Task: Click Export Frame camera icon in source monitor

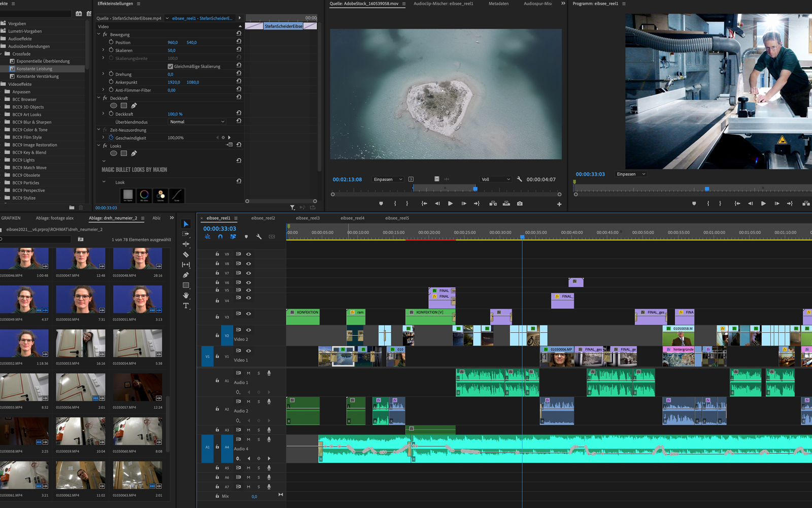Action: pyautogui.click(x=520, y=204)
